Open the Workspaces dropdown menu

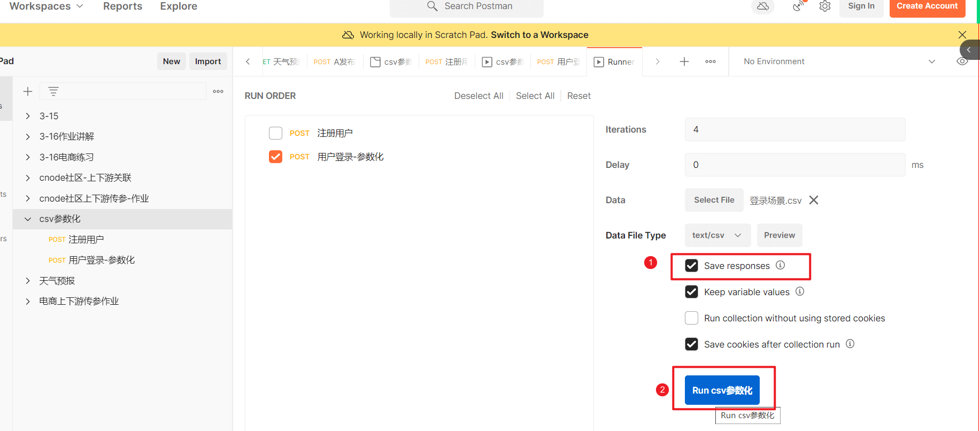tap(47, 6)
